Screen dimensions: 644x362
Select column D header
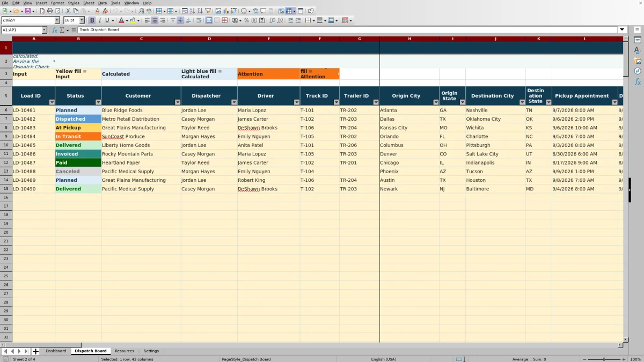(209, 39)
